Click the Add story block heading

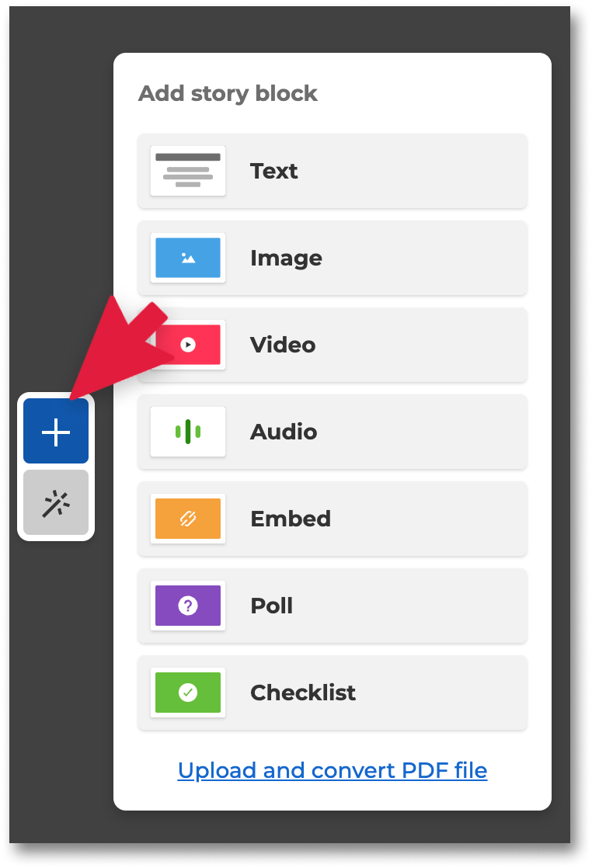[x=228, y=93]
